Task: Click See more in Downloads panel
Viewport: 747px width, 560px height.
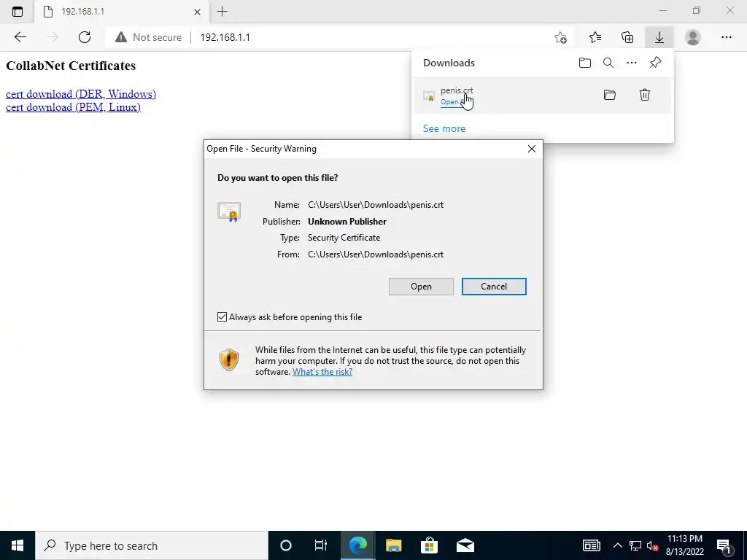Action: point(444,128)
